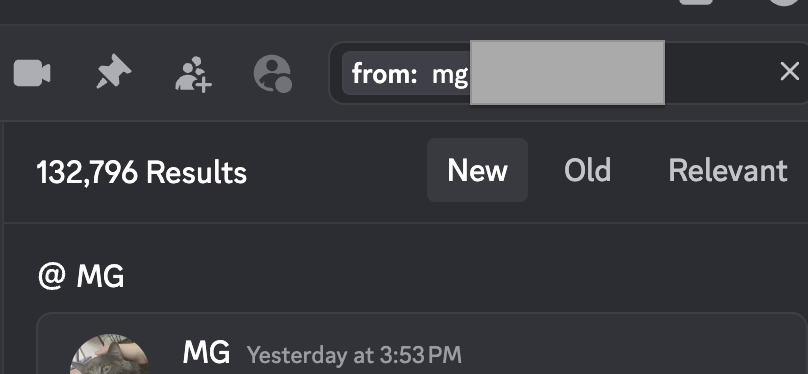Click the 'mg' username text in search filter

click(x=450, y=75)
